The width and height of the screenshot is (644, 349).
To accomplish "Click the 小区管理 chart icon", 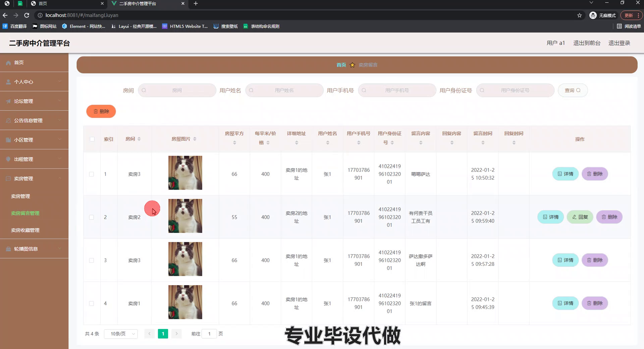I will 8,140.
